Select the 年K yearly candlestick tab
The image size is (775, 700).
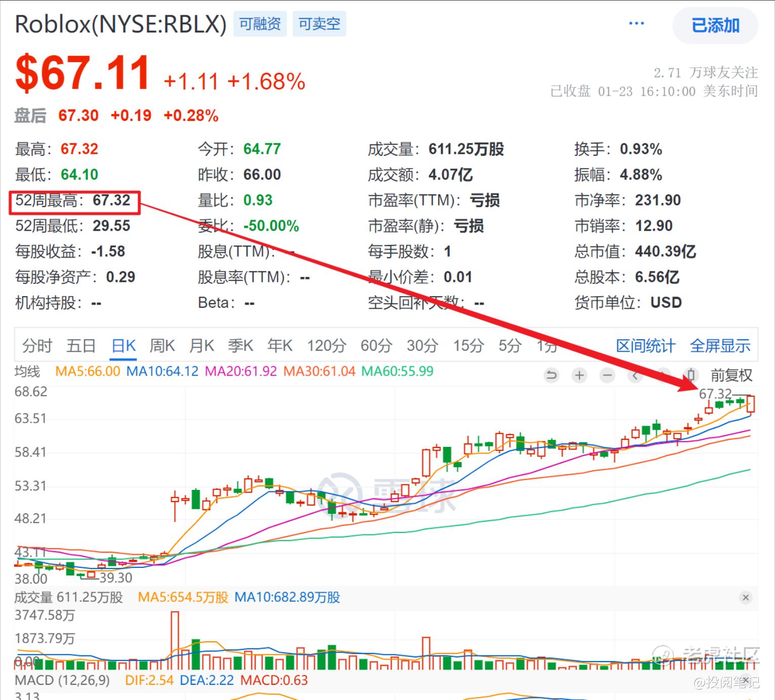click(280, 346)
